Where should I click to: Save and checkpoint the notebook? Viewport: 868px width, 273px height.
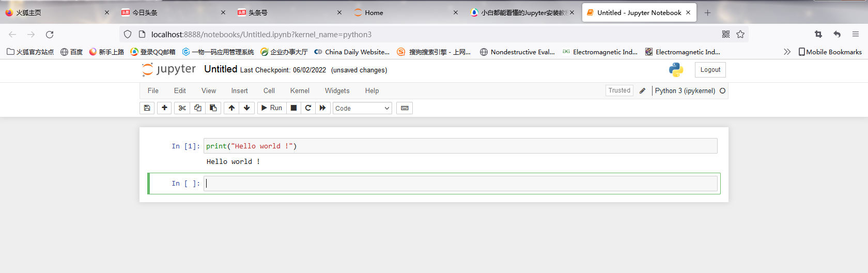point(147,108)
